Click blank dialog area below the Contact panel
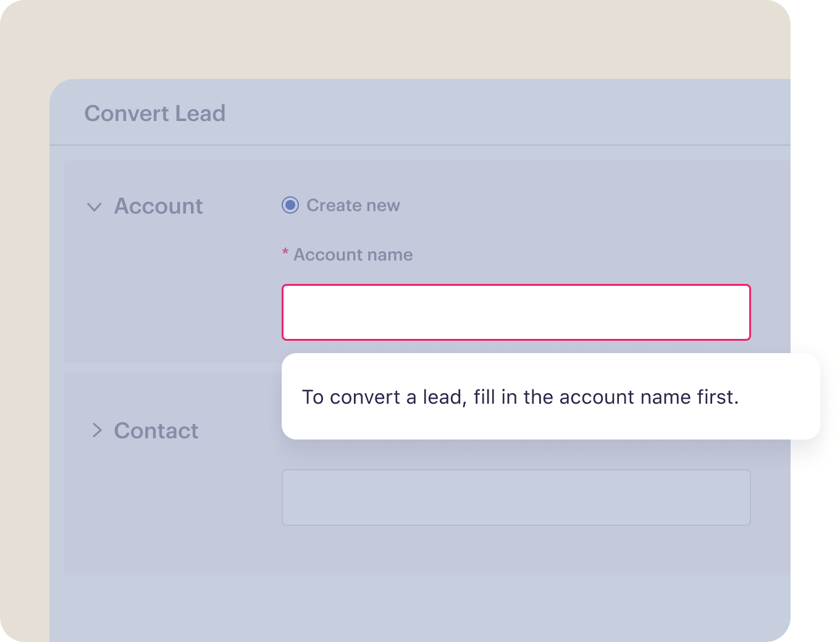The width and height of the screenshot is (840, 642). coord(420,608)
